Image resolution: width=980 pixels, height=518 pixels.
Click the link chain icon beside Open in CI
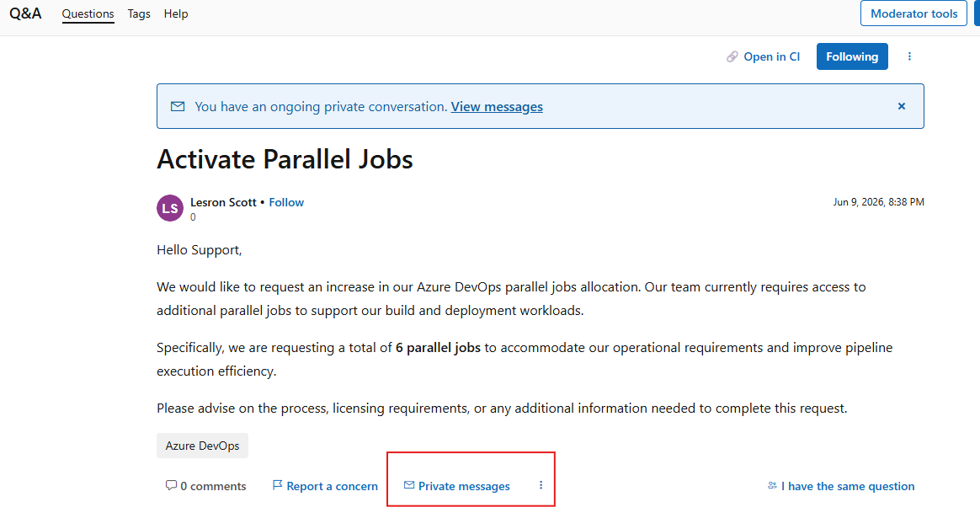coord(732,57)
